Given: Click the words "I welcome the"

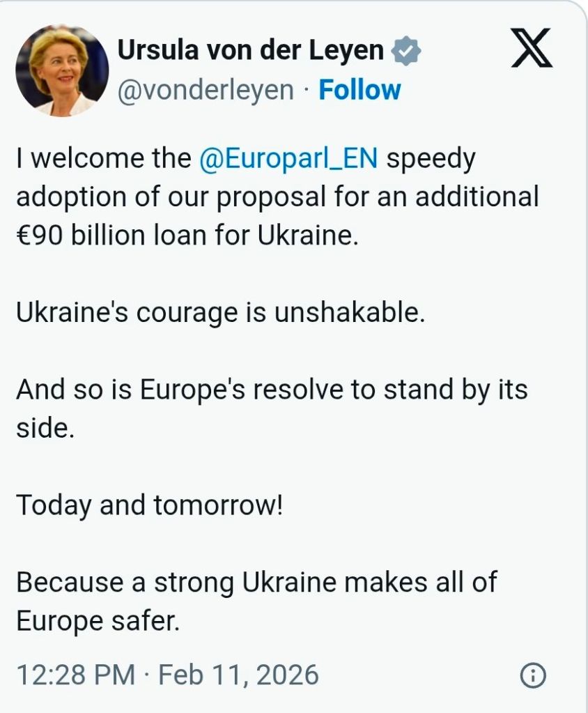Looking at the screenshot, I should [103, 159].
